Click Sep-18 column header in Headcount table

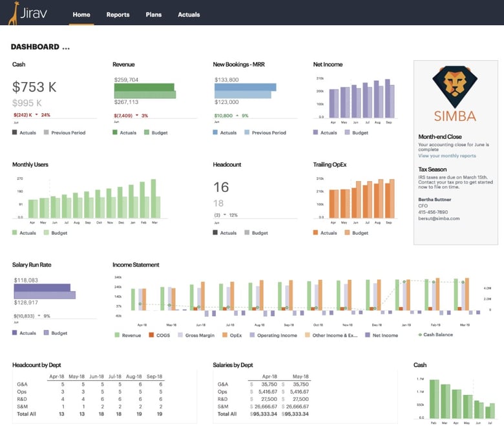tap(154, 376)
